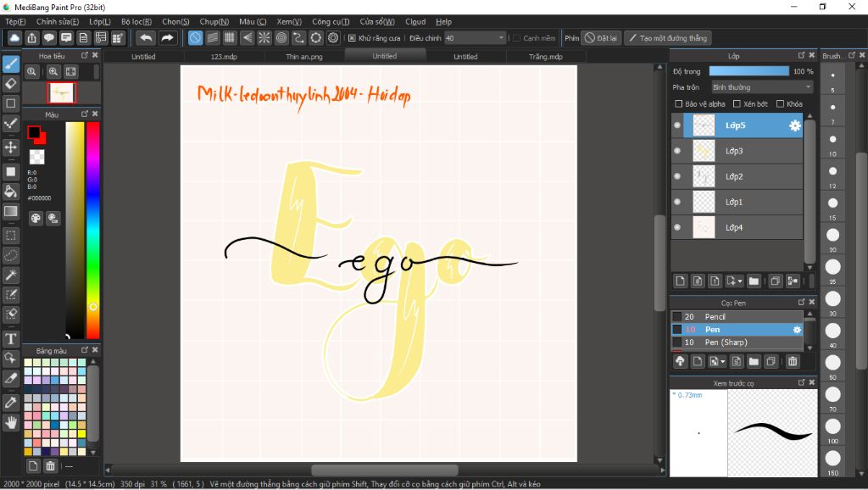The image size is (868, 490).
Task: Enable radial snap guide
Action: (264, 38)
